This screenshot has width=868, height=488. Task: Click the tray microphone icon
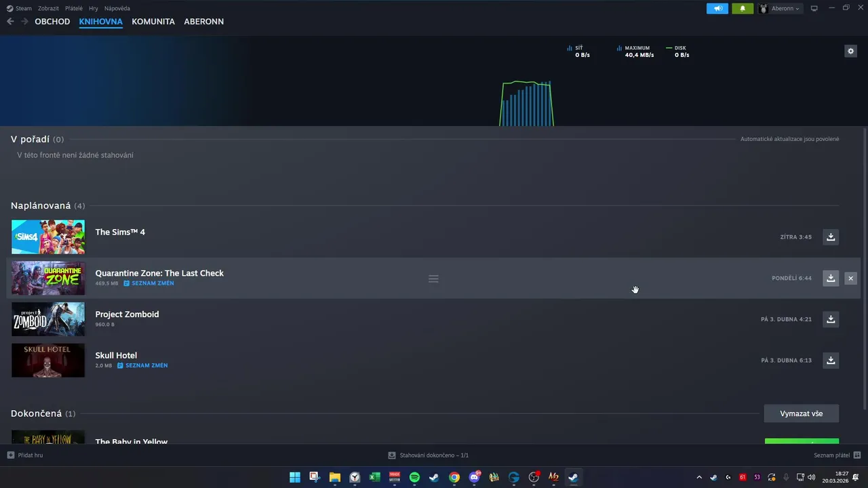[x=786, y=477]
